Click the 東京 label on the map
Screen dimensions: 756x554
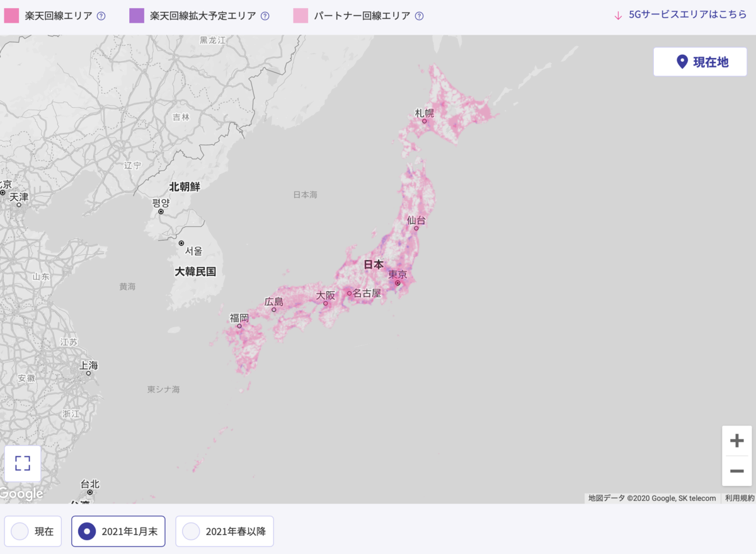point(398,275)
